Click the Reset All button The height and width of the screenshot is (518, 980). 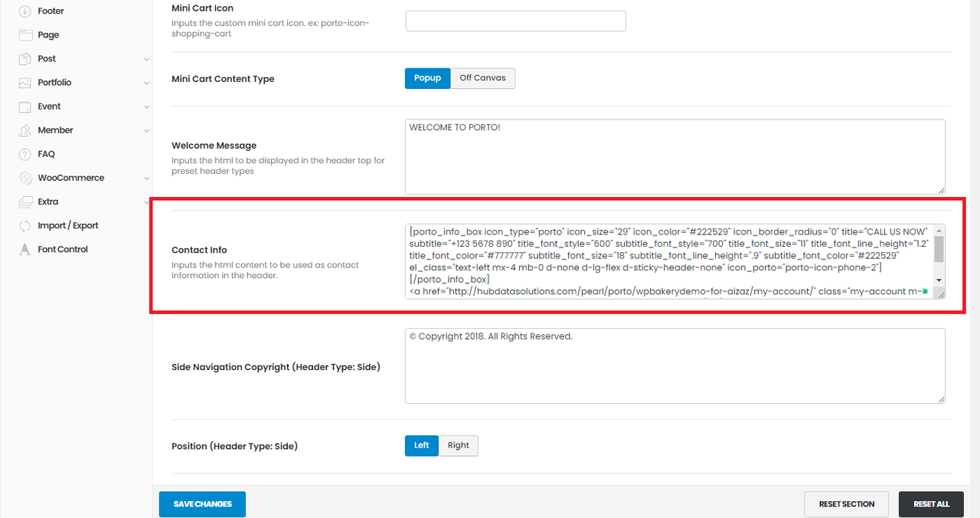pos(932,504)
